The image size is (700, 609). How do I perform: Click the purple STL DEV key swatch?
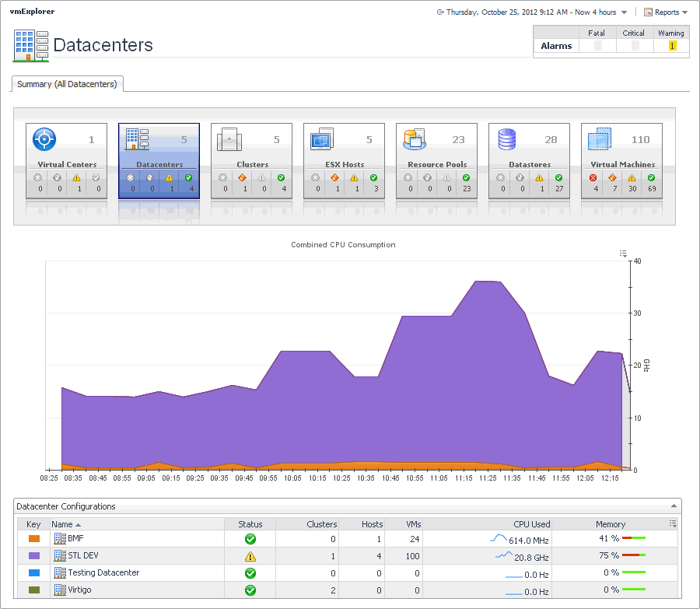(x=33, y=556)
